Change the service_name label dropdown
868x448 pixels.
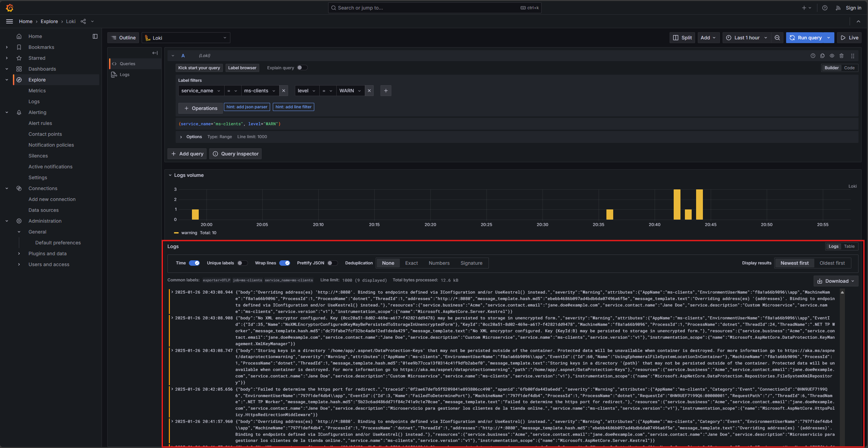201,91
